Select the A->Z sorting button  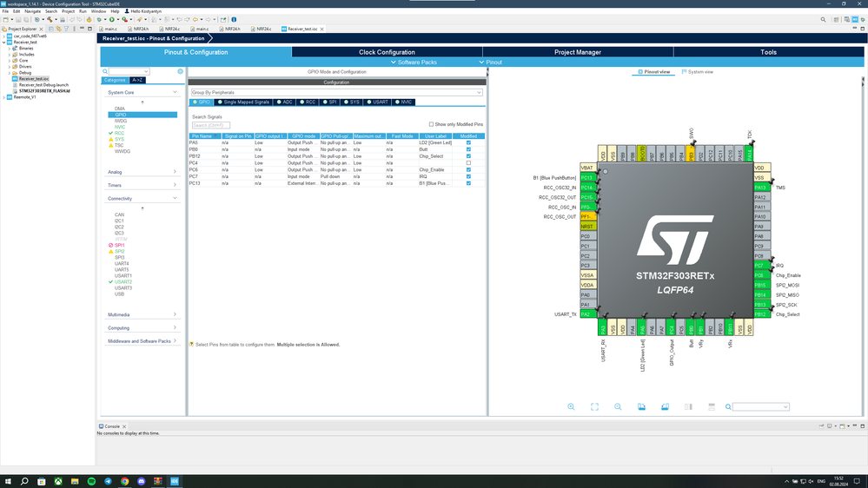[137, 80]
